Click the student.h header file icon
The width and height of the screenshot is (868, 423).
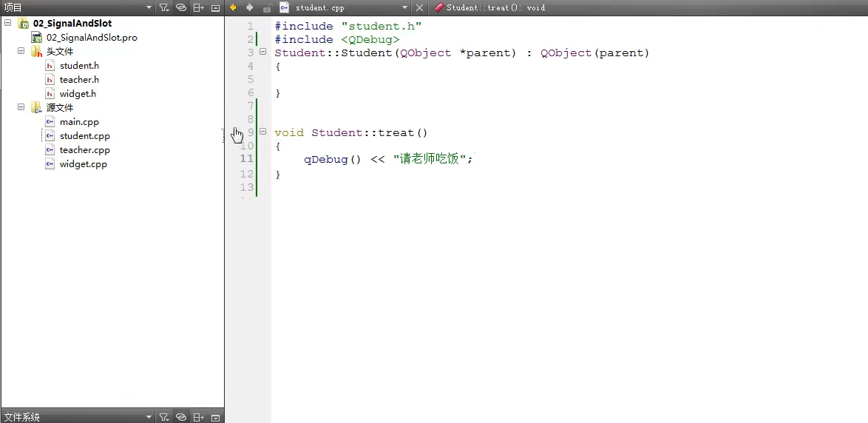point(50,66)
